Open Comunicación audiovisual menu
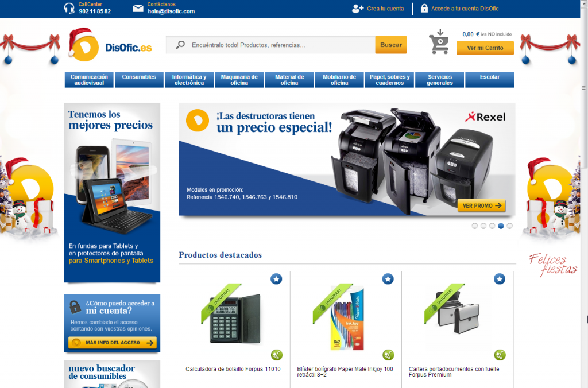Screen dimensions: 588x388 tap(89, 80)
